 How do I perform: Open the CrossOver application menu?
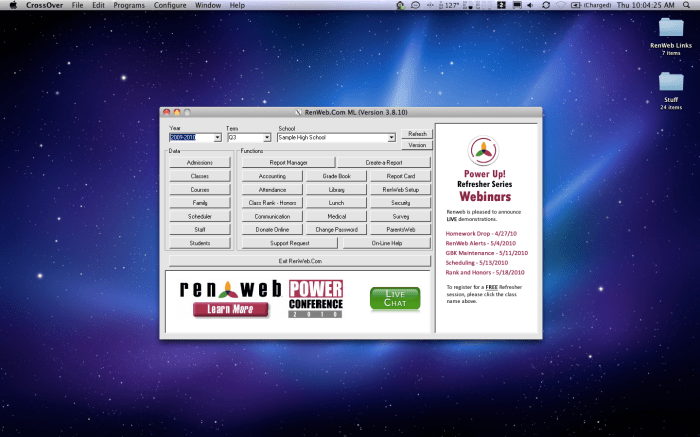point(44,5)
